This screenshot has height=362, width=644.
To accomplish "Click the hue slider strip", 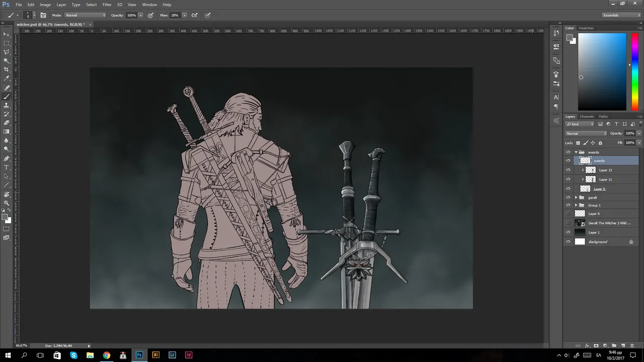I will (635, 72).
